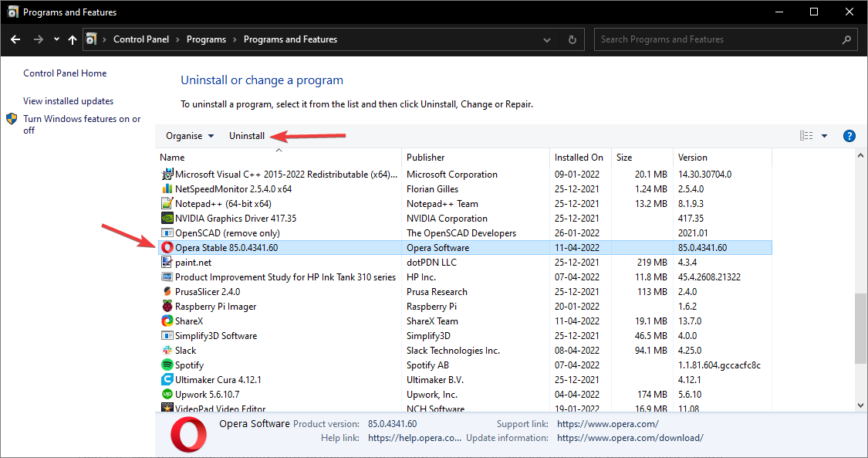
Task: Select the Opera Stable 85.0.4341.60 row name
Action: 226,248
